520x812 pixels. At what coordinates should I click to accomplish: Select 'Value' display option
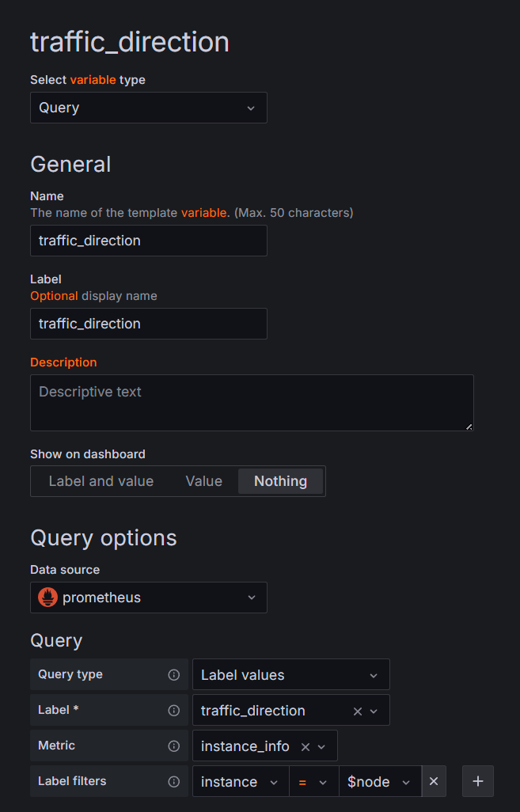pyautogui.click(x=203, y=481)
